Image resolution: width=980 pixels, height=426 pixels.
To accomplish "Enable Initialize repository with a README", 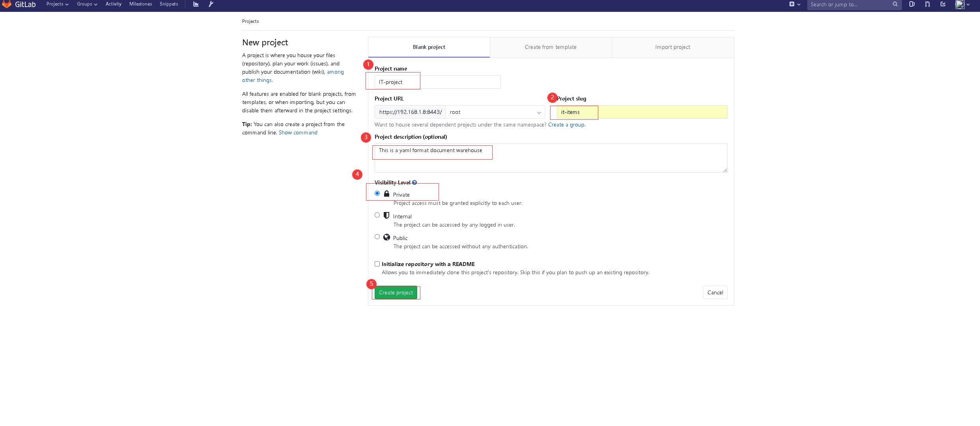I will 377,264.
